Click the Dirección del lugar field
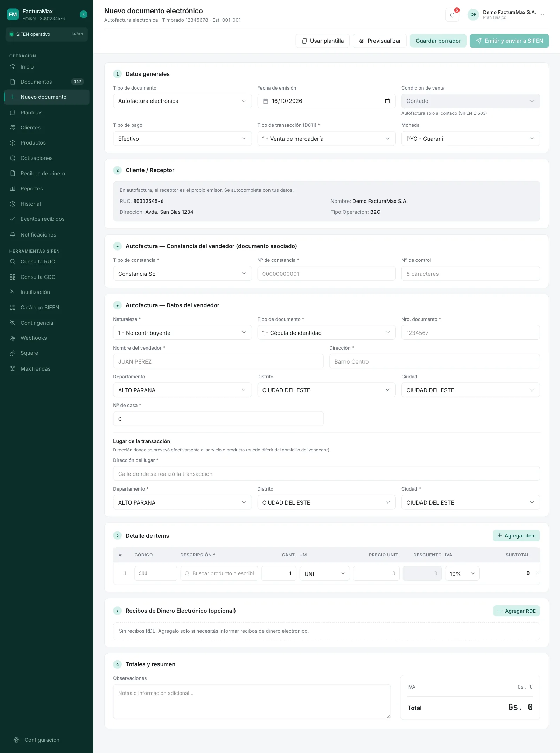The height and width of the screenshot is (753, 560). coord(326,474)
